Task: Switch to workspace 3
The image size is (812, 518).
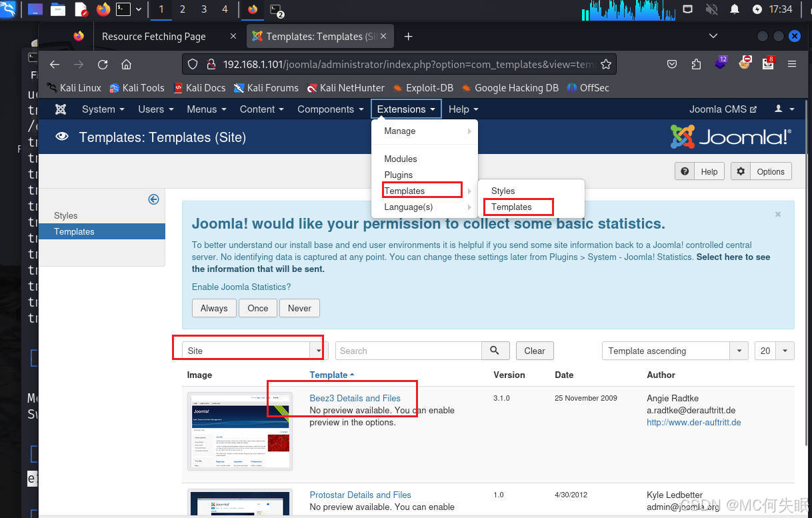Action: (204, 9)
